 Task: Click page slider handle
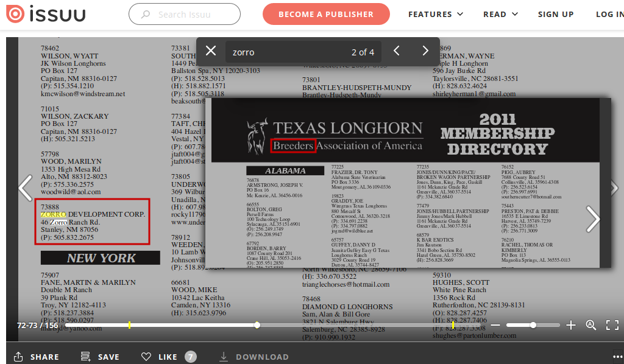(x=257, y=325)
